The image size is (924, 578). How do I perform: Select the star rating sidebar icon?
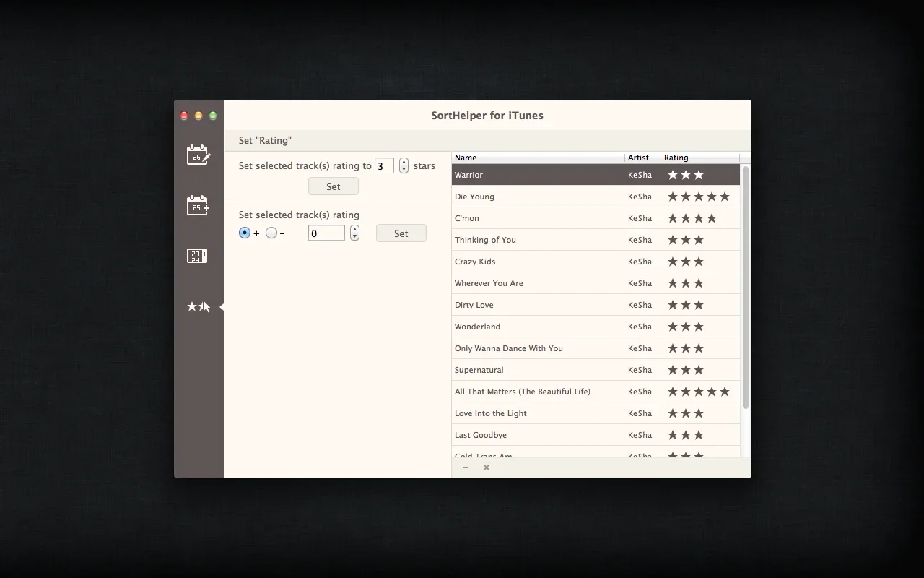pyautogui.click(x=199, y=307)
